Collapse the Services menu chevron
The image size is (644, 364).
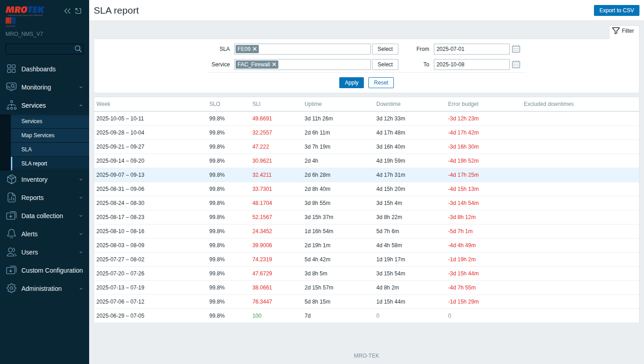click(81, 105)
